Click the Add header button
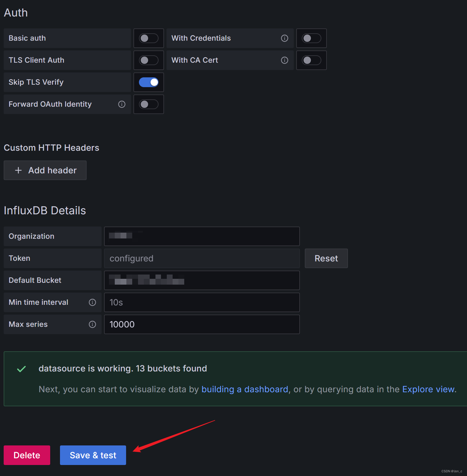This screenshot has height=476, width=467. (x=45, y=170)
